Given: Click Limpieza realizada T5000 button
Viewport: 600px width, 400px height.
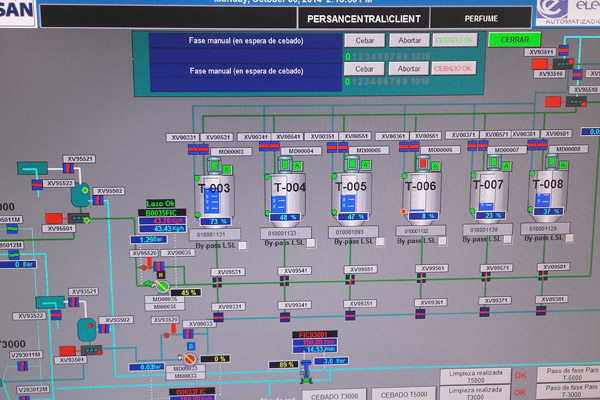Looking at the screenshot, I should 476,376.
